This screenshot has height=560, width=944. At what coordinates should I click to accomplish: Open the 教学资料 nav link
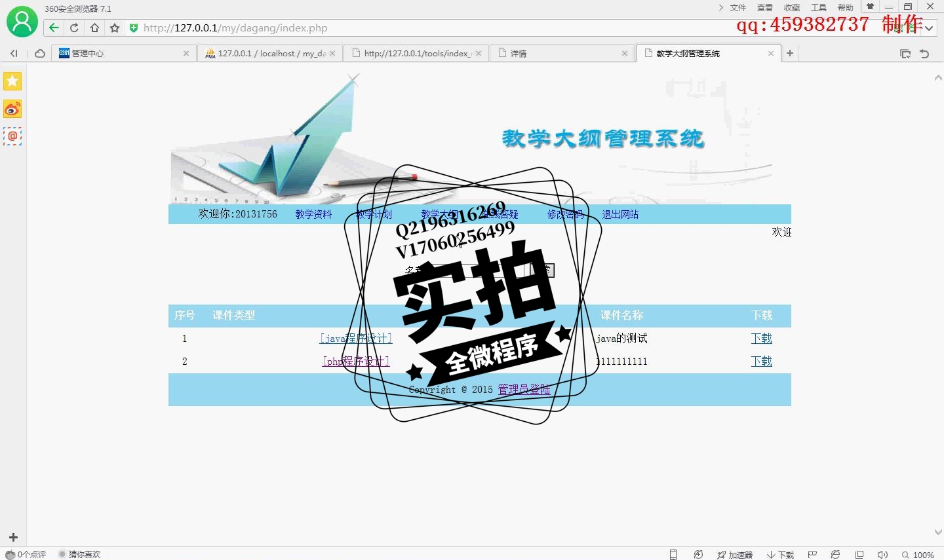pyautogui.click(x=313, y=214)
